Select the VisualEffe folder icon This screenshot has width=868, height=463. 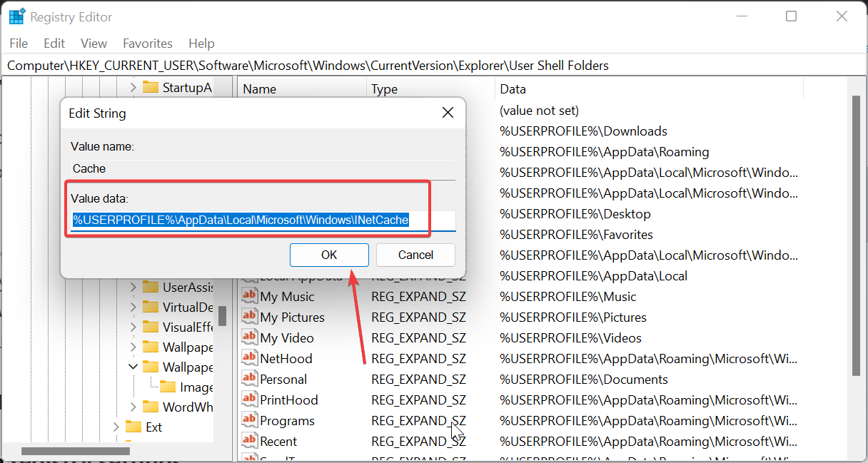(x=150, y=327)
